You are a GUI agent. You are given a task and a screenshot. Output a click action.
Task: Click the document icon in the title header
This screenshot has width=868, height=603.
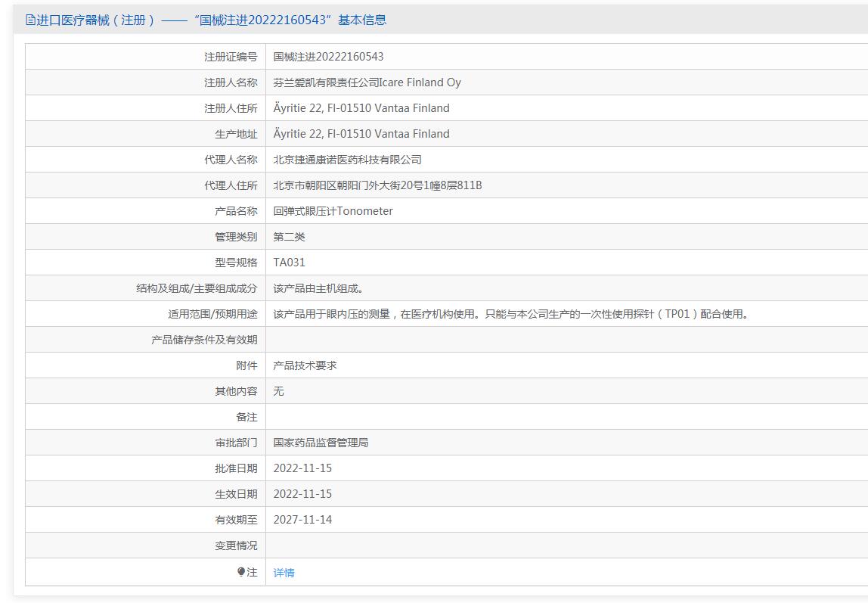pos(30,20)
